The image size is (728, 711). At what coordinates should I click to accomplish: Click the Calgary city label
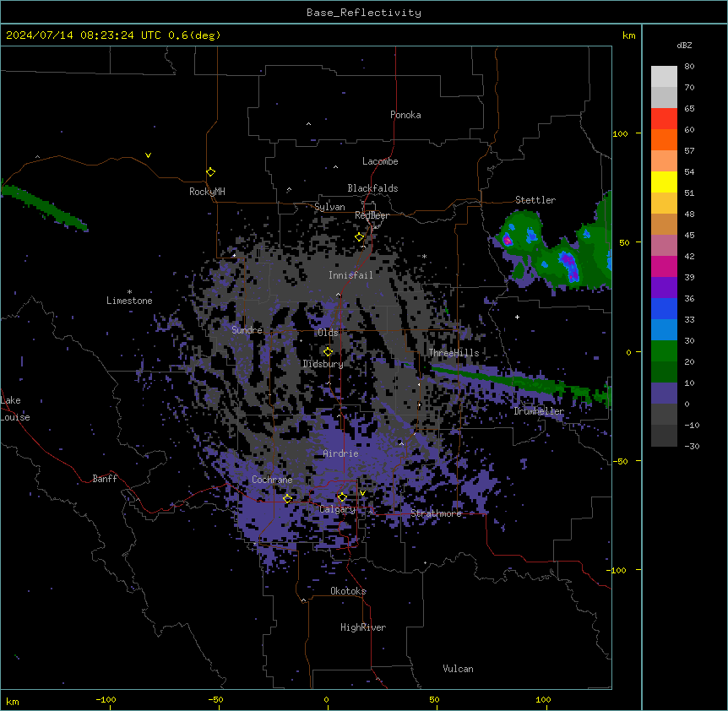[337, 509]
